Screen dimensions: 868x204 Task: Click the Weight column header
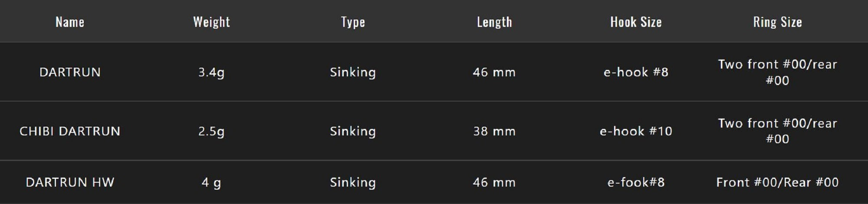[211, 22]
